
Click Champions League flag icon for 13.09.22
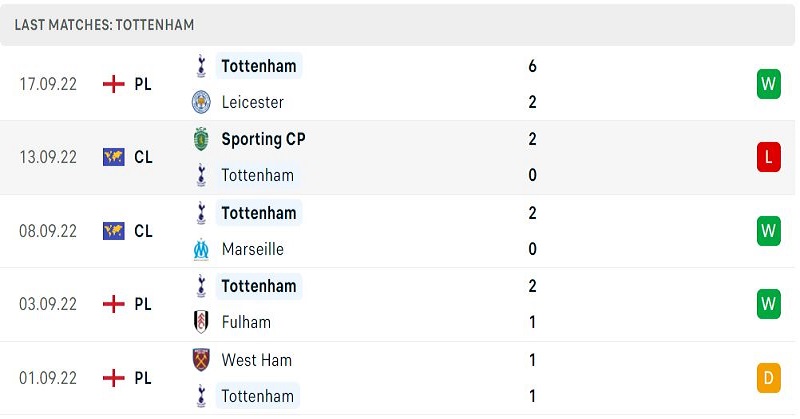pyautogui.click(x=113, y=157)
